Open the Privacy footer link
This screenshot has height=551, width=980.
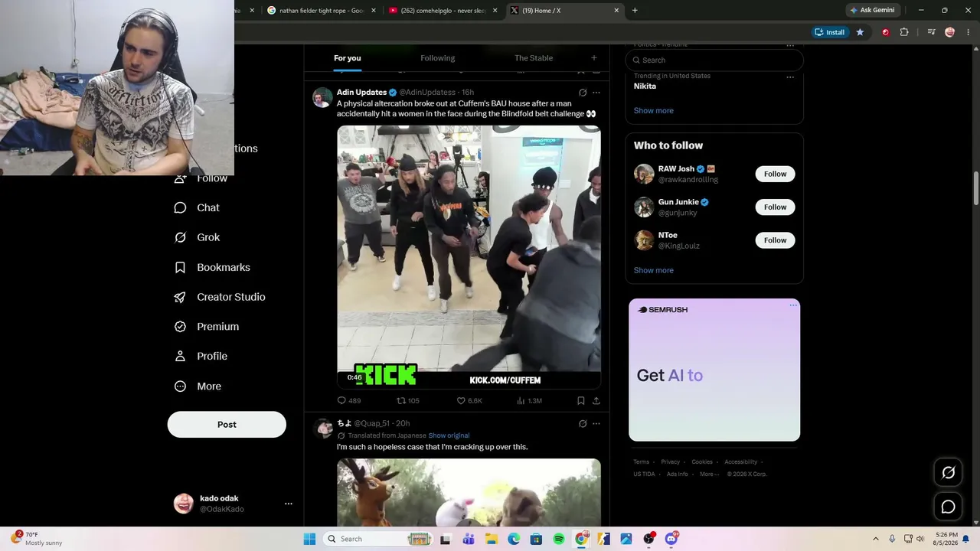click(x=670, y=462)
